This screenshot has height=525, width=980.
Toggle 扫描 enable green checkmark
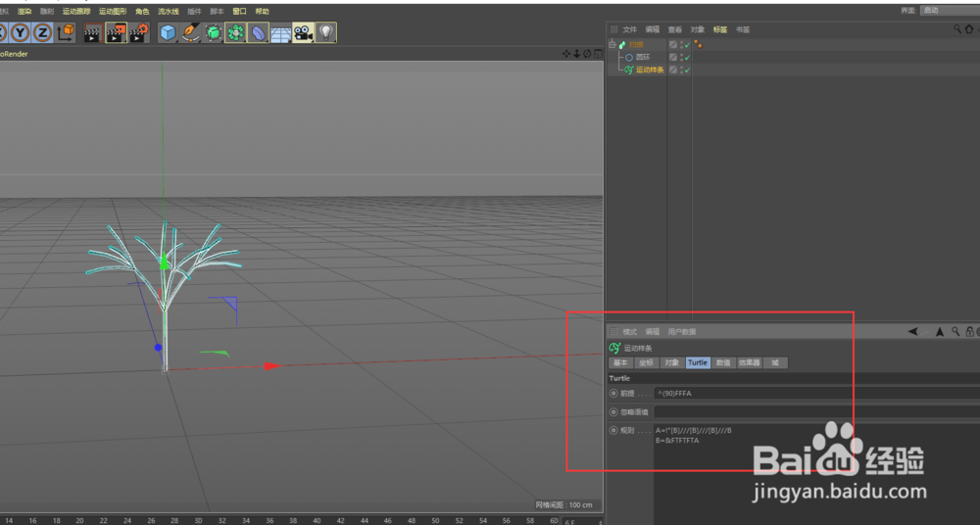point(688,45)
